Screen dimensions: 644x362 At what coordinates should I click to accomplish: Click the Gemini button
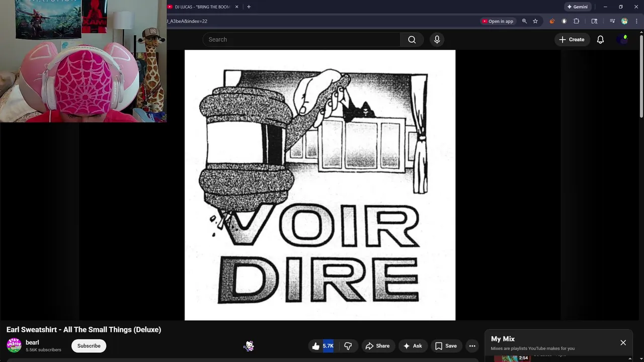(578, 7)
